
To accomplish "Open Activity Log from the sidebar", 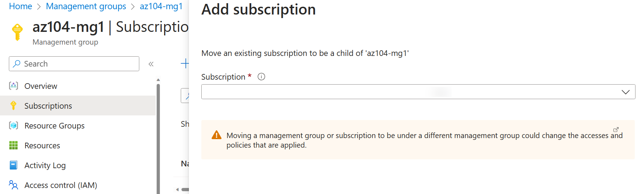I will (45, 165).
